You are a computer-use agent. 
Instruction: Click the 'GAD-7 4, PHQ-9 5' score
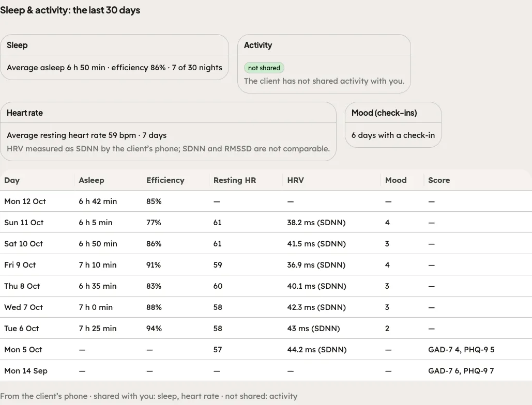click(461, 350)
